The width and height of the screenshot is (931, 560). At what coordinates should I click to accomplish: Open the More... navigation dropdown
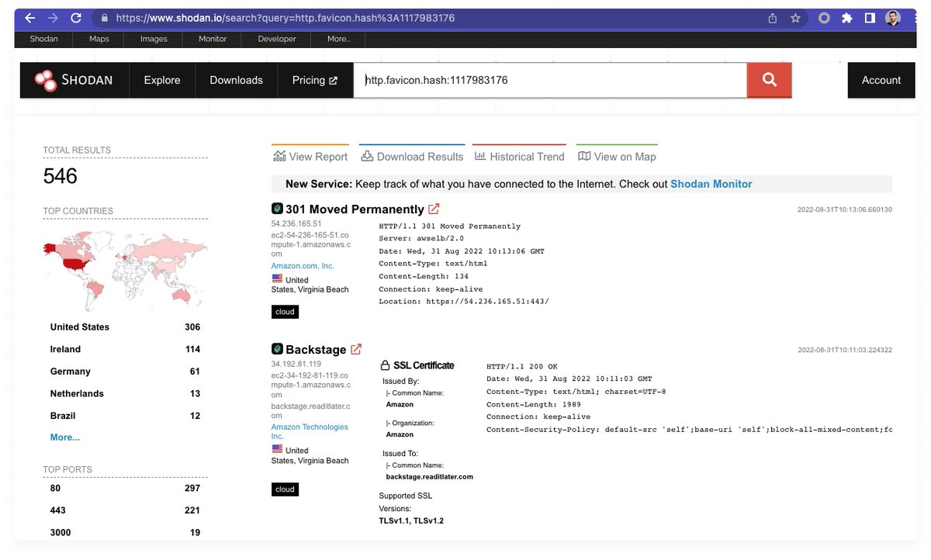click(338, 39)
